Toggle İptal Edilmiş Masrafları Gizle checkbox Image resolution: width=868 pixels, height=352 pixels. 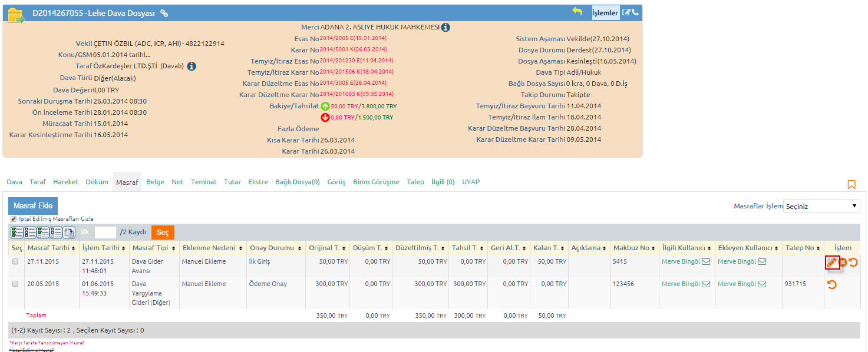tap(14, 219)
